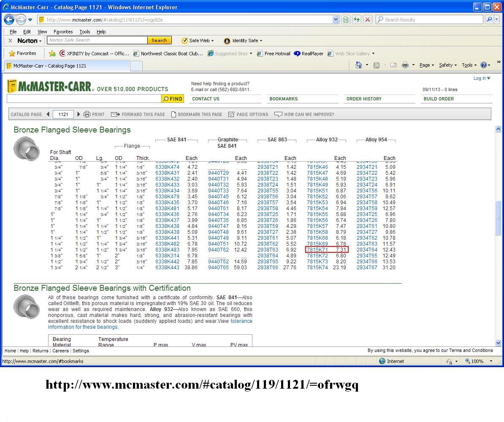Click the read mail icon
The height and width of the screenshot is (422, 504).
point(393,65)
